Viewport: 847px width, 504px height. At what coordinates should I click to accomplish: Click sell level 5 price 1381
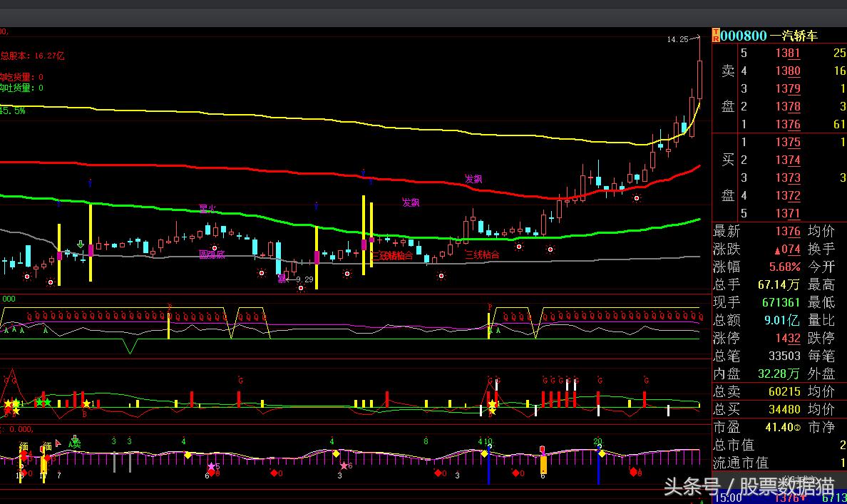click(788, 53)
